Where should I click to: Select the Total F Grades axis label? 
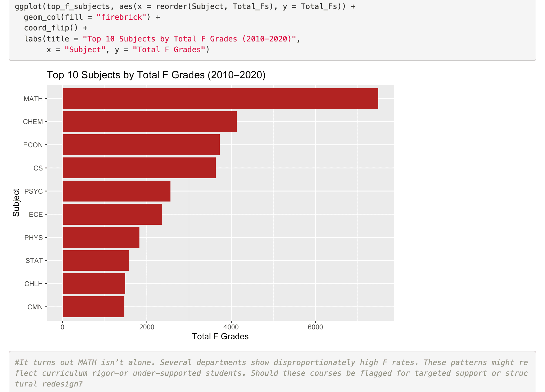point(221,336)
